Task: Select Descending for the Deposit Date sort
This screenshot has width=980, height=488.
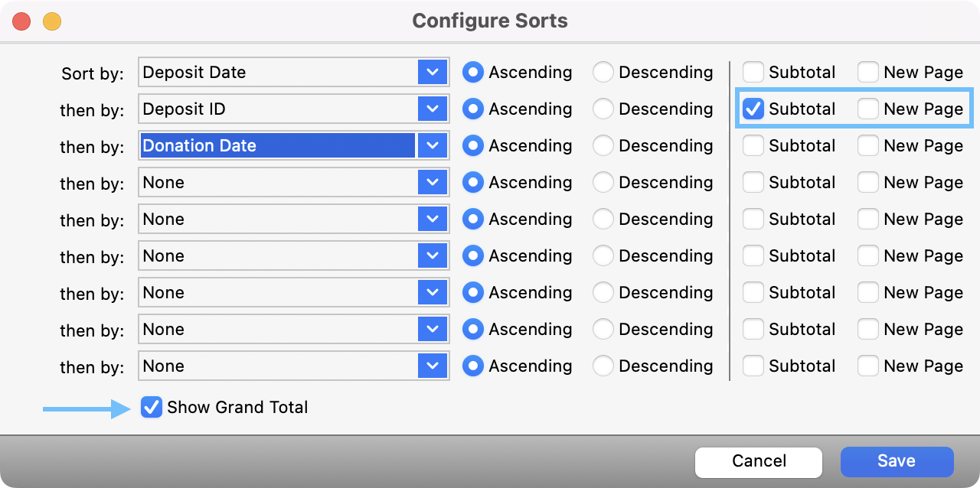Action: (x=603, y=73)
